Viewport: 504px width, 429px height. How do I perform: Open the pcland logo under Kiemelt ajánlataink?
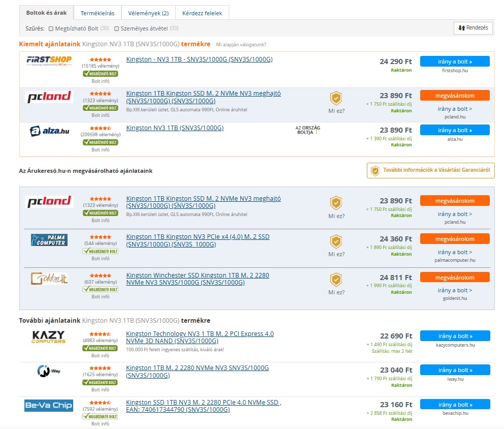49,97
